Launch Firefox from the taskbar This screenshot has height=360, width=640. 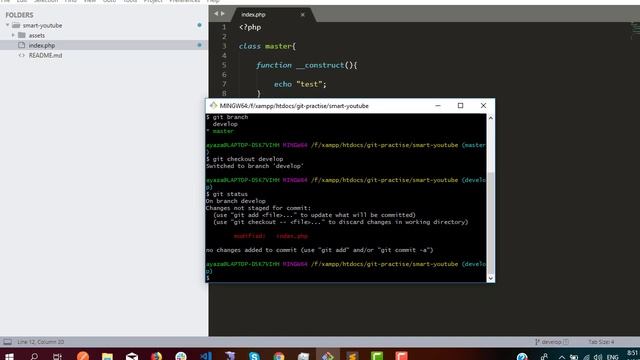[156, 356]
